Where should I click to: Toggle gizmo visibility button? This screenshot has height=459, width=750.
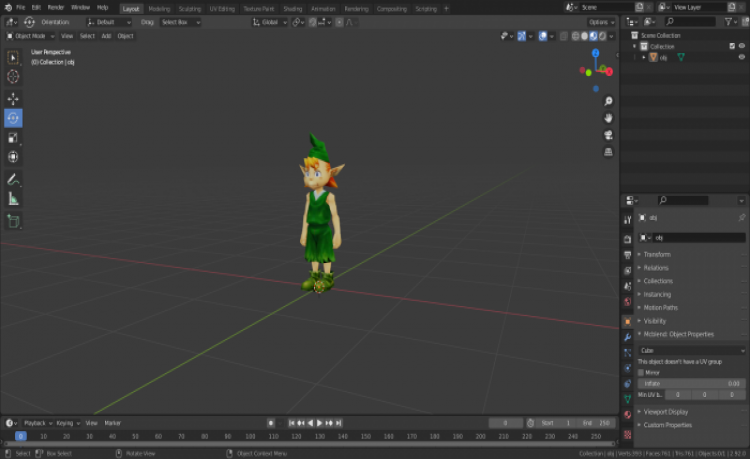521,36
